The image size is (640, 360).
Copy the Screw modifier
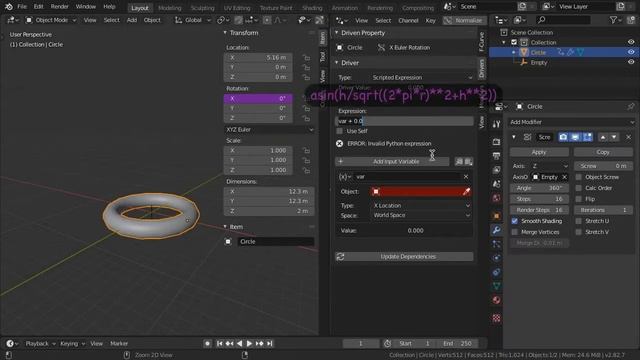click(x=603, y=152)
